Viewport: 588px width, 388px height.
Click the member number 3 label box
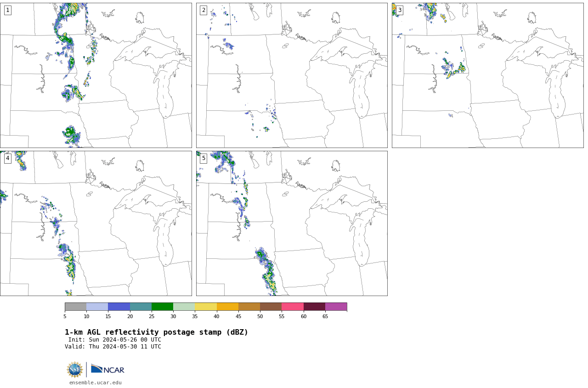[399, 10]
